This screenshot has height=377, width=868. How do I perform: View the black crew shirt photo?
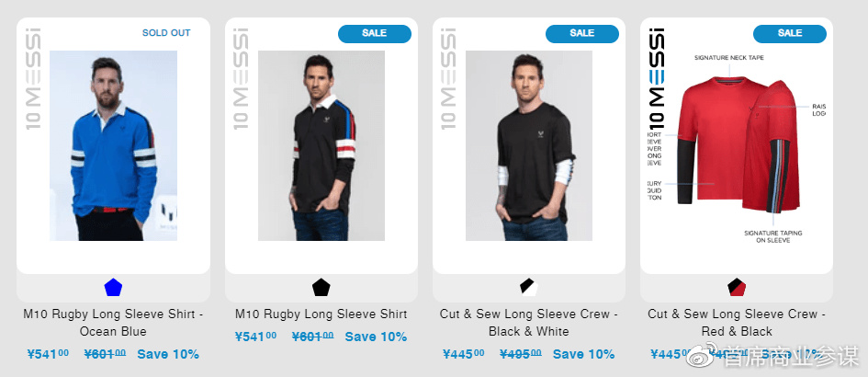529,146
